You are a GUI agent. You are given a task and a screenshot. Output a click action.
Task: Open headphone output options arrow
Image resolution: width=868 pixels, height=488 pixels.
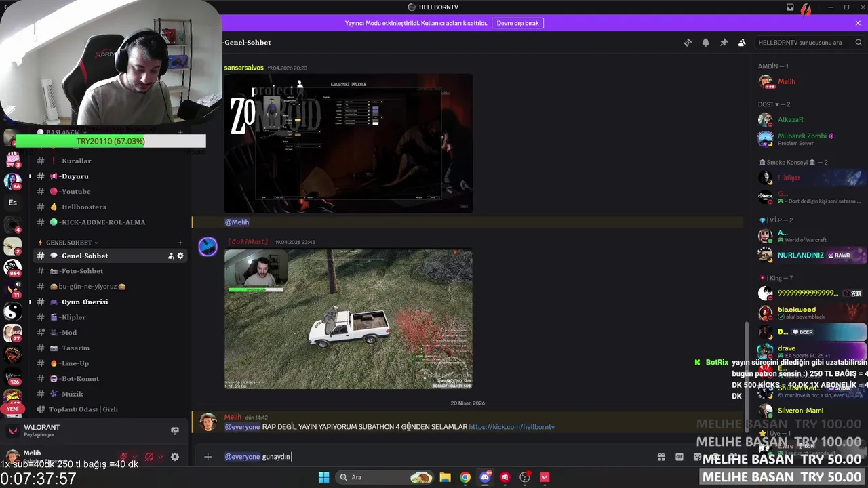(x=160, y=457)
